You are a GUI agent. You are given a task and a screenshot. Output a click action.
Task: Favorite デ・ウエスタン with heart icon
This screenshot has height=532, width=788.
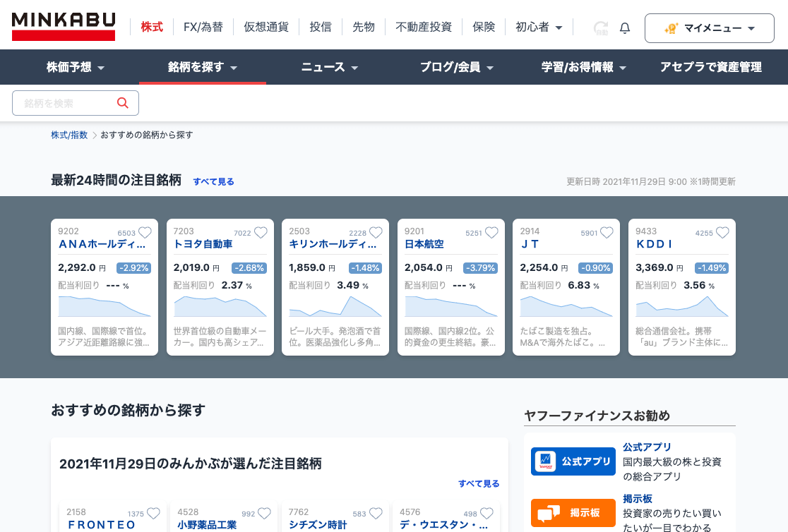[x=486, y=514]
